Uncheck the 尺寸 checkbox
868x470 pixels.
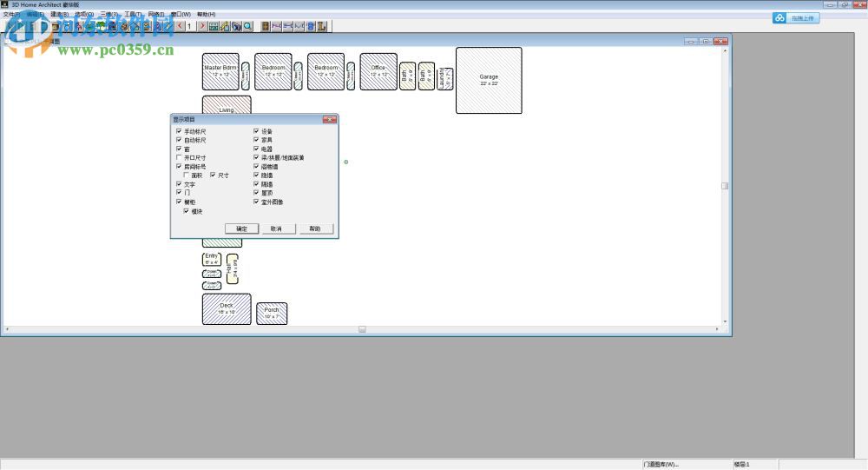click(213, 175)
